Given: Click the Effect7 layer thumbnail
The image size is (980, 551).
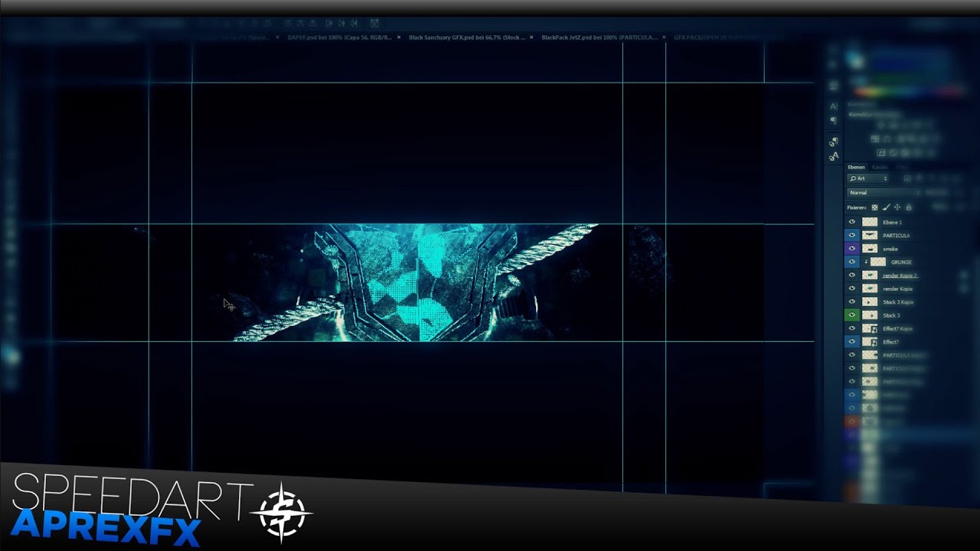Looking at the screenshot, I should pyautogui.click(x=870, y=342).
